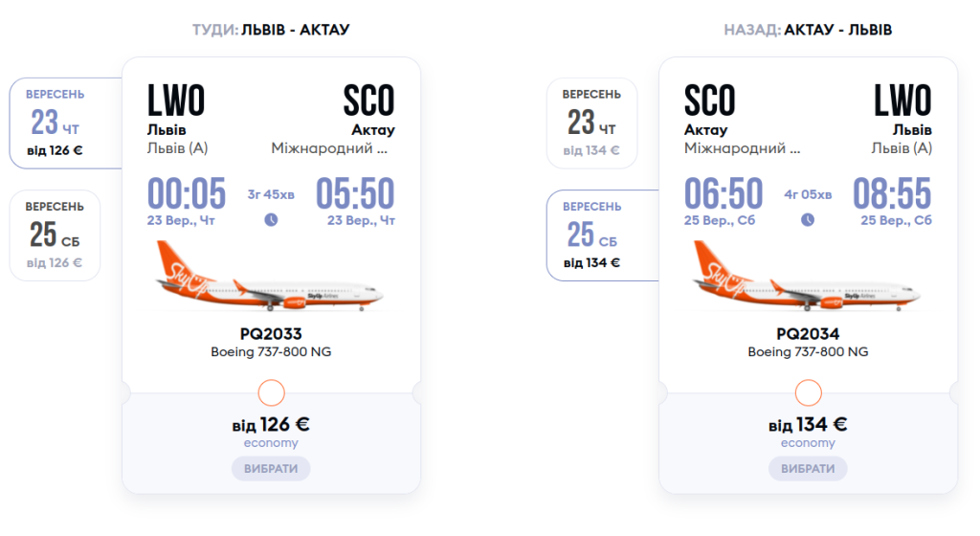Choose return date 25 Вересень from 134 €
The width and height of the screenshot is (980, 536).
pos(591,235)
